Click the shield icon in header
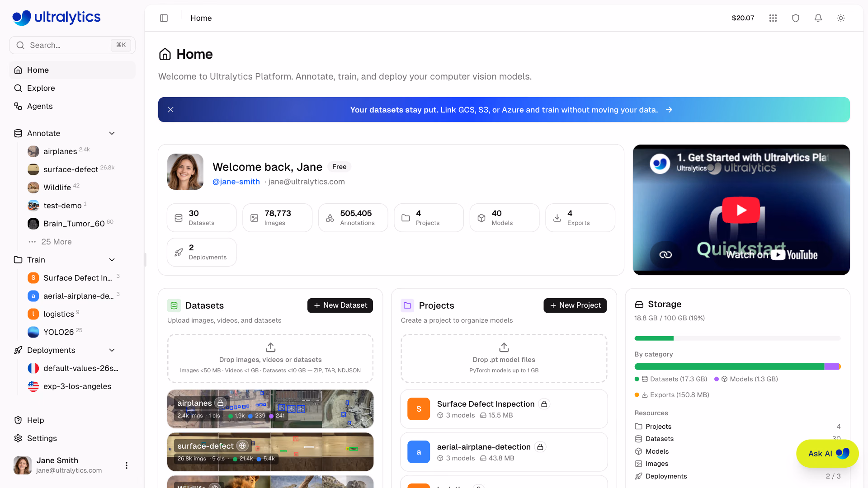This screenshot has height=488, width=868. 796,18
